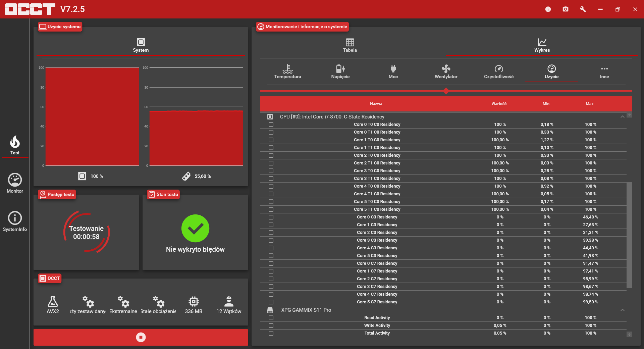The width and height of the screenshot is (644, 349).
Task: Click the XPG GAMMIX S11 Pro drive icon
Action: 270,310
